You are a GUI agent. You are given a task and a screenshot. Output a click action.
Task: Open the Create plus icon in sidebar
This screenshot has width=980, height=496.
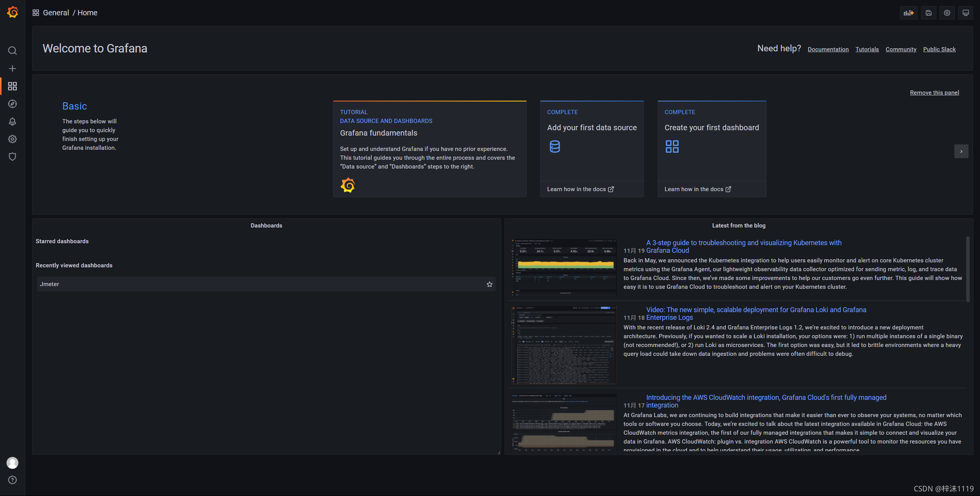click(12, 69)
